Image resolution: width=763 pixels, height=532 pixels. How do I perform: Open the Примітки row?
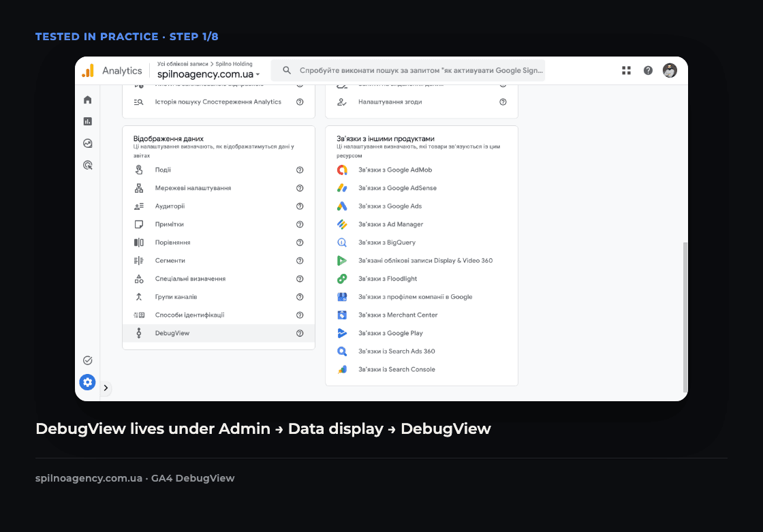[x=219, y=224]
